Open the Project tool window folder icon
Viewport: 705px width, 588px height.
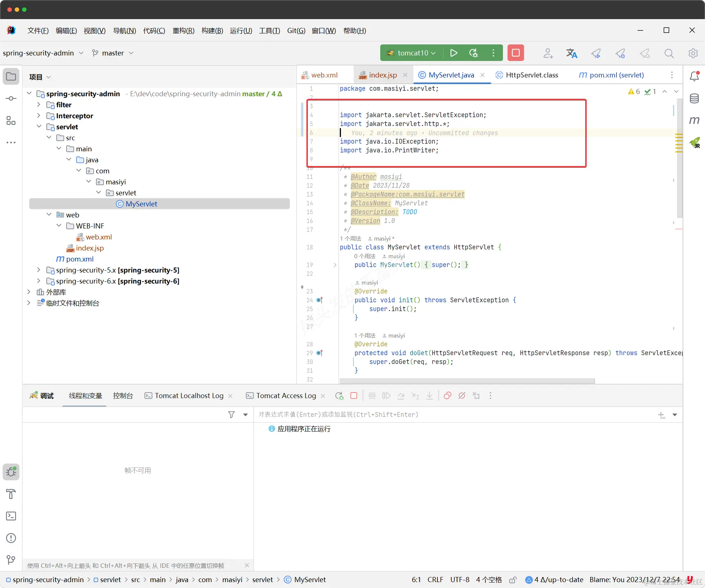(11, 76)
